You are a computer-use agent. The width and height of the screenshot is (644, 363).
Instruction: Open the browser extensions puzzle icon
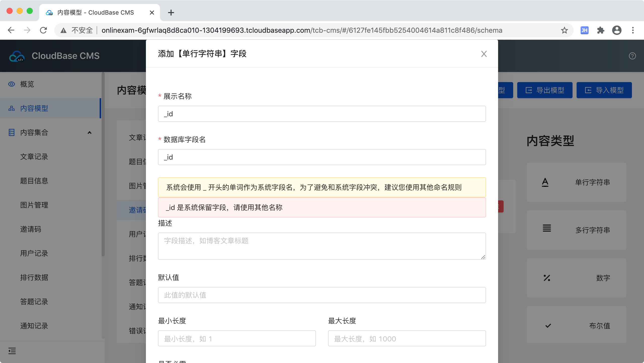(600, 30)
